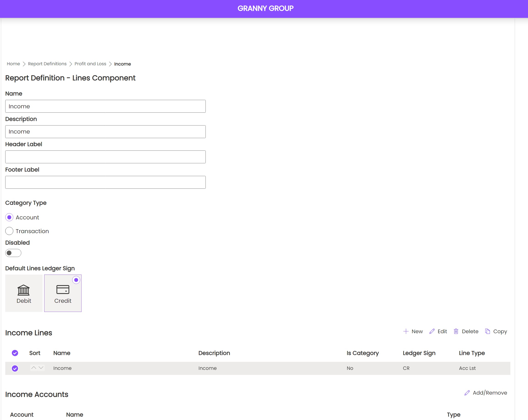The height and width of the screenshot is (420, 528).
Task: Select the Account category type radio button
Action: click(x=9, y=217)
